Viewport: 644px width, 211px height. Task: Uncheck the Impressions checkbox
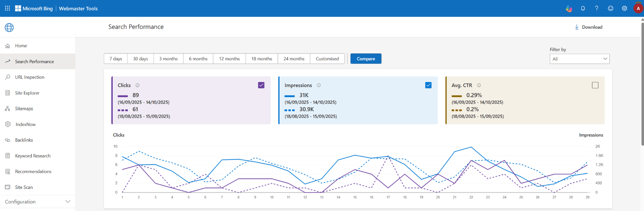coord(428,85)
